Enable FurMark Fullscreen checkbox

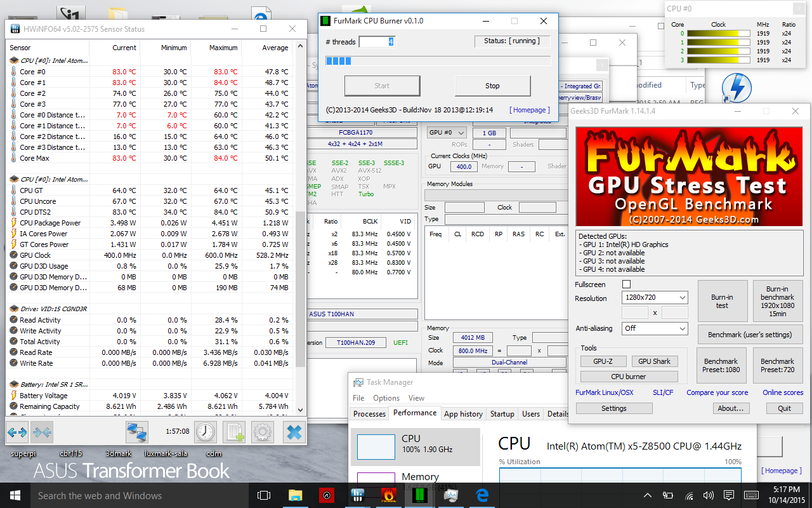click(627, 284)
